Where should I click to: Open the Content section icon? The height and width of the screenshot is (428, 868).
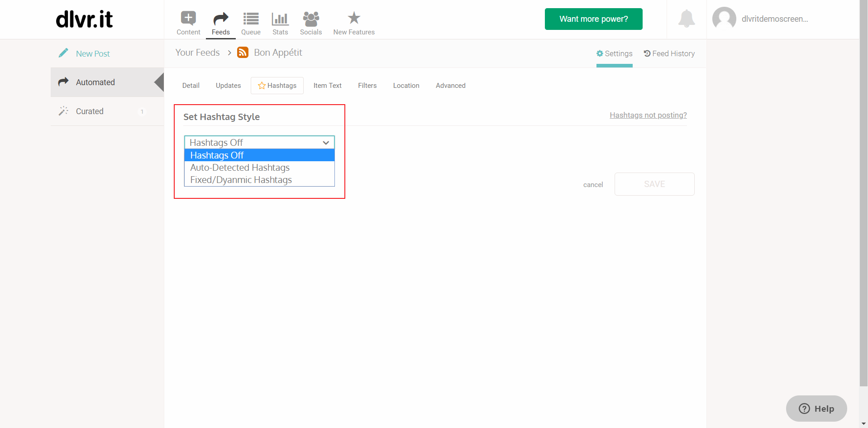click(188, 18)
